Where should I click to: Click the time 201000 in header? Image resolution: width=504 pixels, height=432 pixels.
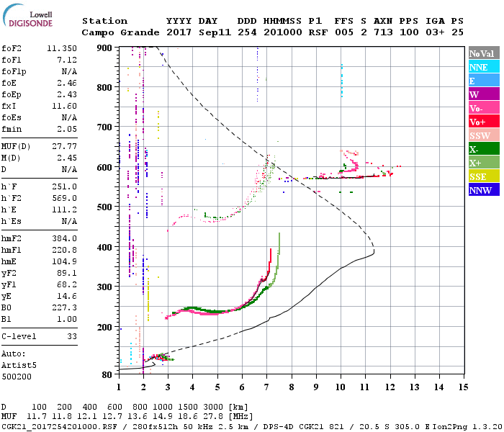tap(282, 32)
